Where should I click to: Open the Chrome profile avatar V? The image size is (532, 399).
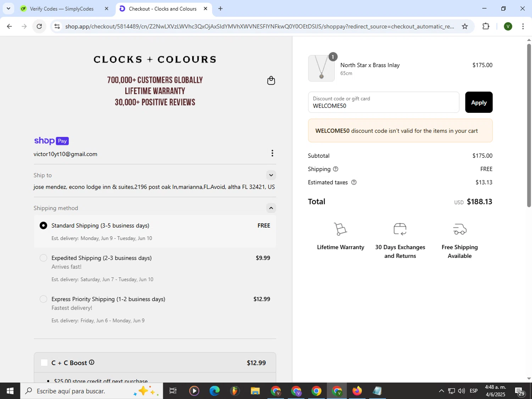click(x=508, y=26)
